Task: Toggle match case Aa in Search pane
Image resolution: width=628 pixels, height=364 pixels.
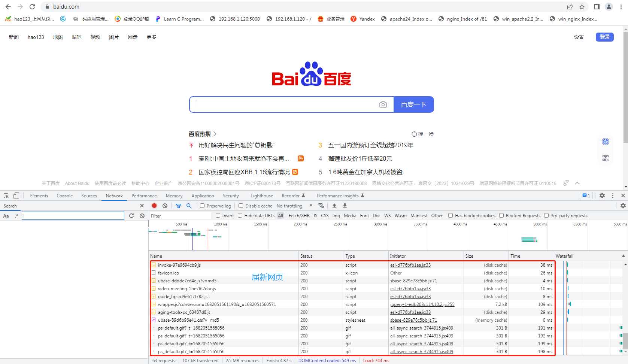Action: tap(6, 216)
